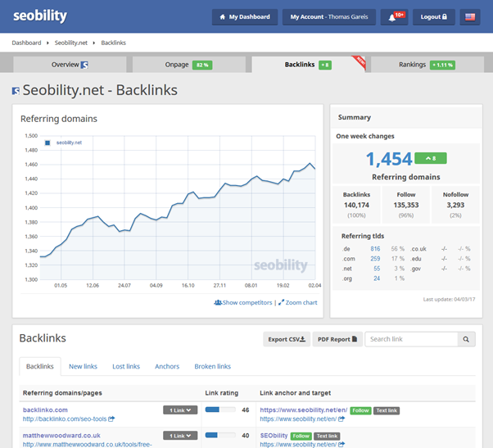493x448 pixels.
Task: Click the green +8 change badge in Summary
Action: point(431,158)
